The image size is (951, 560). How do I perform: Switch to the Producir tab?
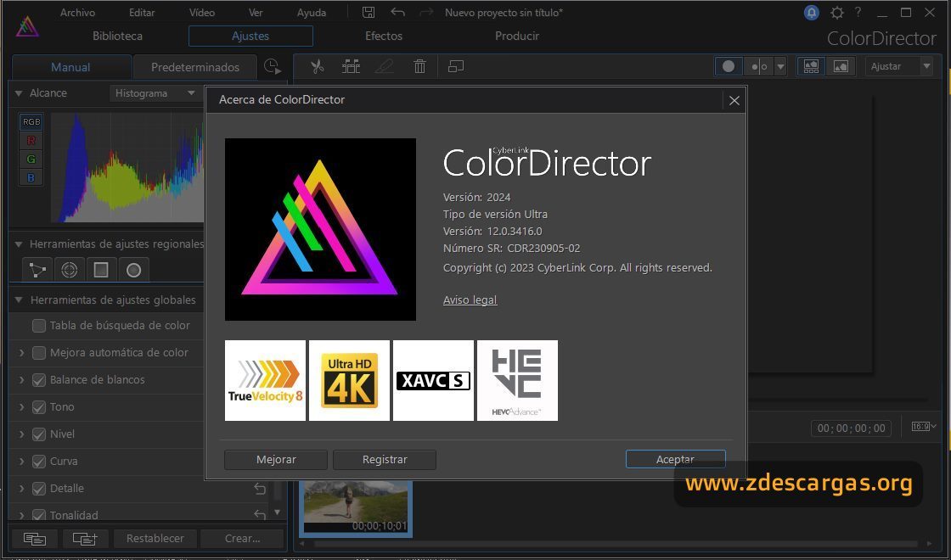pyautogui.click(x=517, y=36)
